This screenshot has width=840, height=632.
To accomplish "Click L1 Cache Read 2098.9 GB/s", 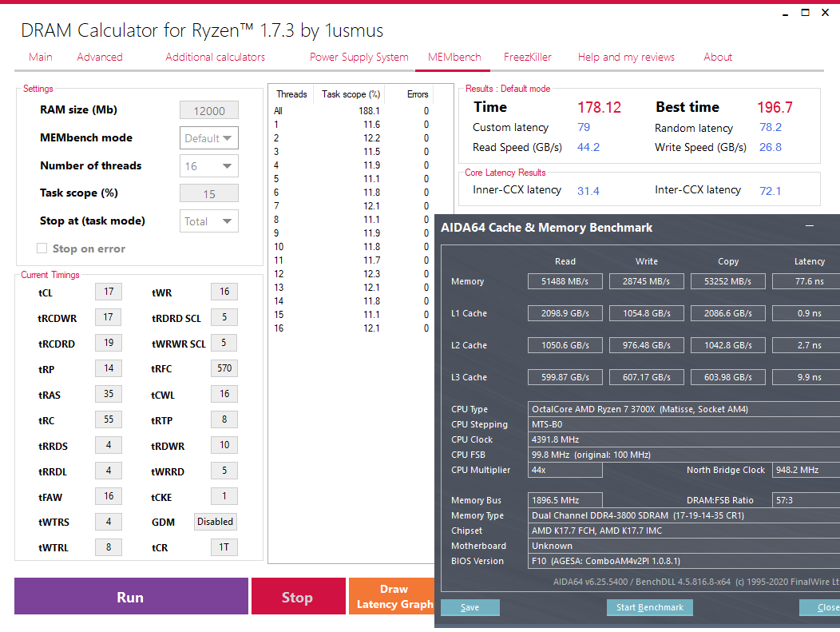I will (565, 313).
